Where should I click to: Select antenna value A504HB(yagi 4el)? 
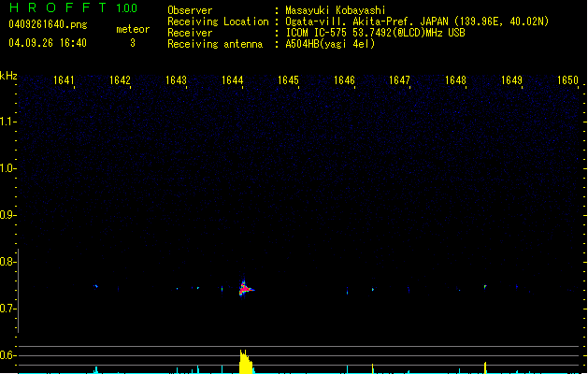(330, 44)
